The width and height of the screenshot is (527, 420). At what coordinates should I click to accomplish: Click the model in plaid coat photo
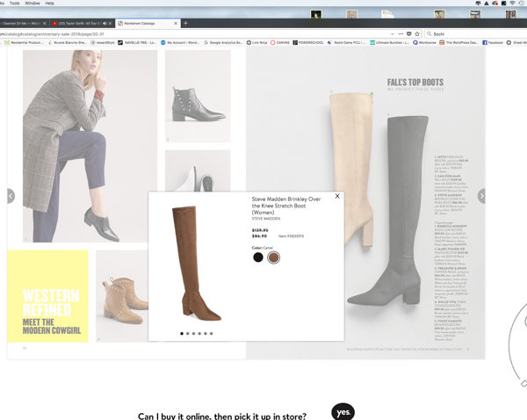click(x=90, y=146)
